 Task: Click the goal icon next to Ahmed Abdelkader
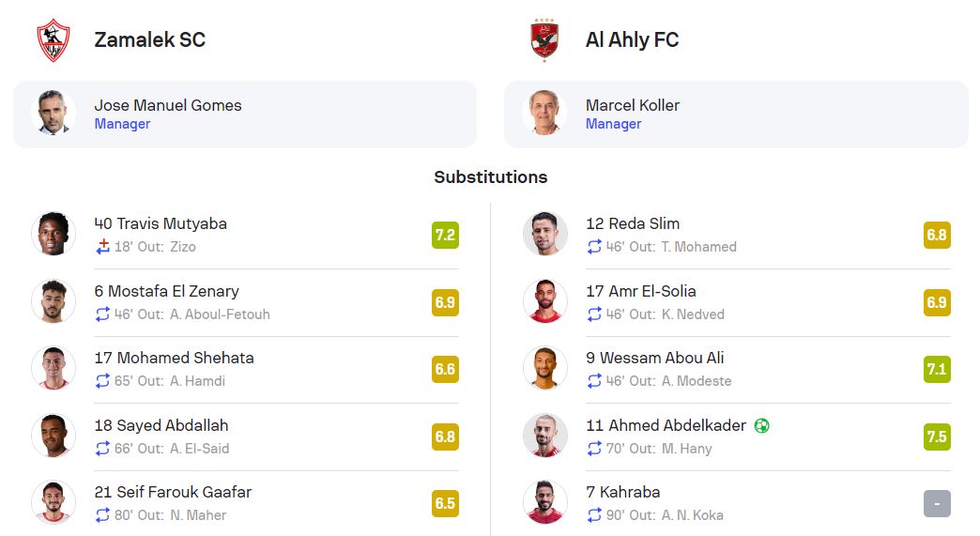tap(762, 426)
